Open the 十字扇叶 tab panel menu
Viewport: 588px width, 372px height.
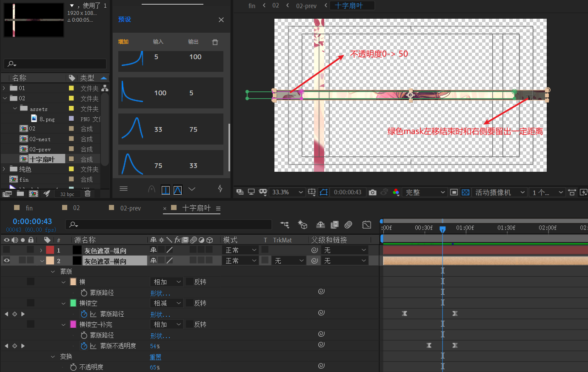pos(218,208)
